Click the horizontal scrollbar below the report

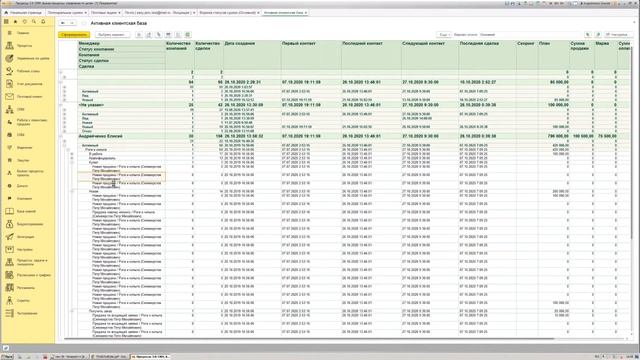point(310,339)
